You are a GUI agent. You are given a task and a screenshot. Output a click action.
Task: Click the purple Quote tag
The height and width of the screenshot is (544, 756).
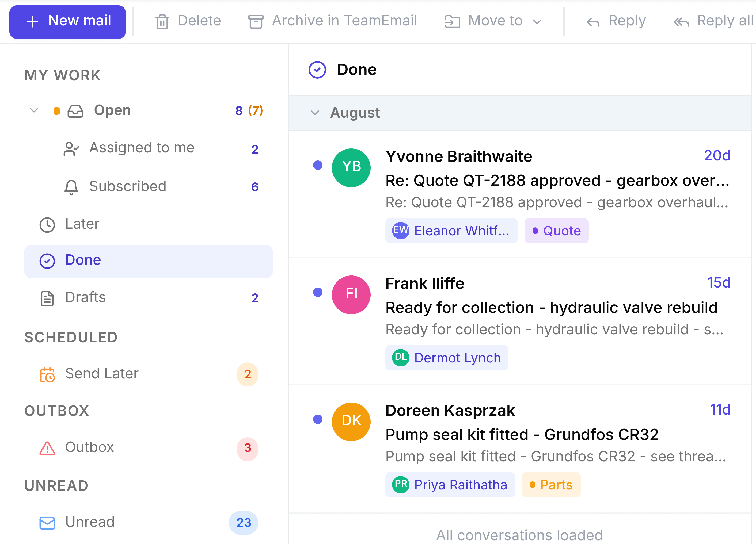[x=556, y=231]
